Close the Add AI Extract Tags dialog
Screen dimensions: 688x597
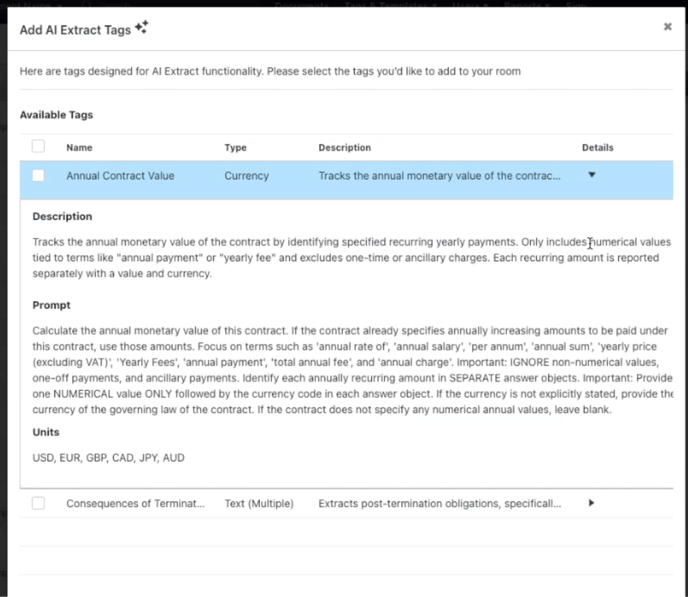coord(667,27)
